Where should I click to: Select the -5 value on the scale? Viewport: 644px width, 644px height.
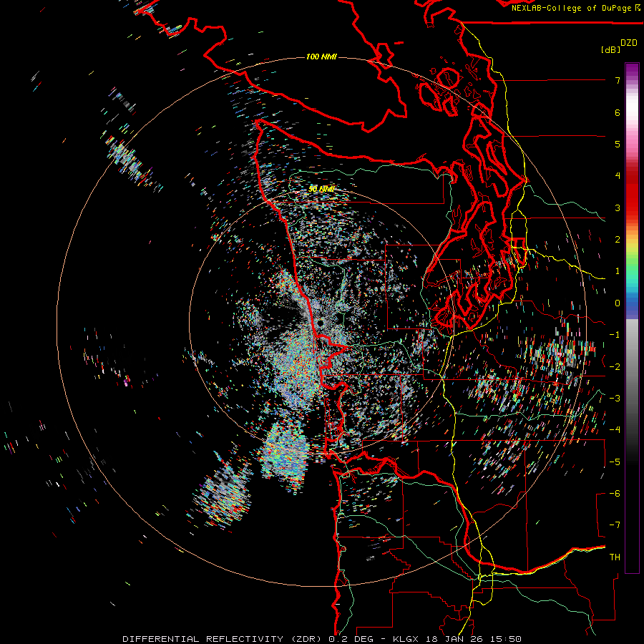click(x=615, y=462)
